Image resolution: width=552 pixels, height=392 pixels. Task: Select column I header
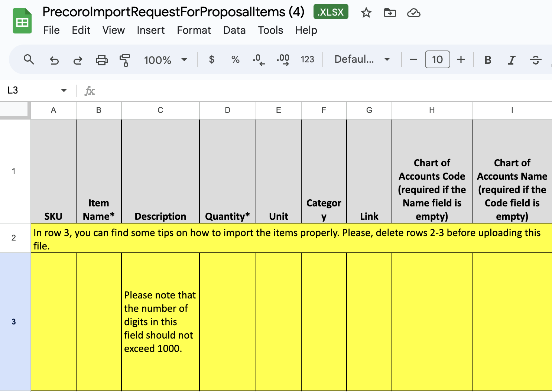pyautogui.click(x=512, y=110)
